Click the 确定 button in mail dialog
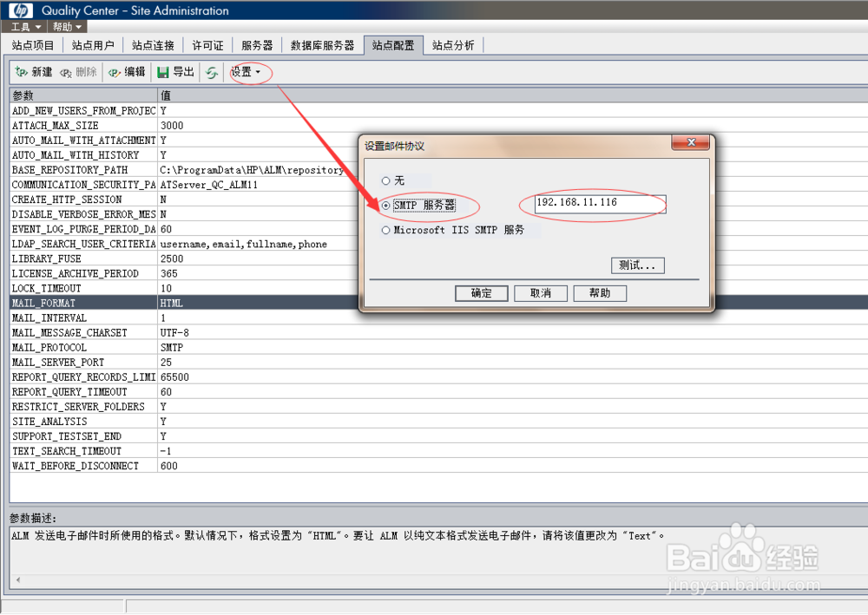868x615 pixels. click(x=481, y=293)
